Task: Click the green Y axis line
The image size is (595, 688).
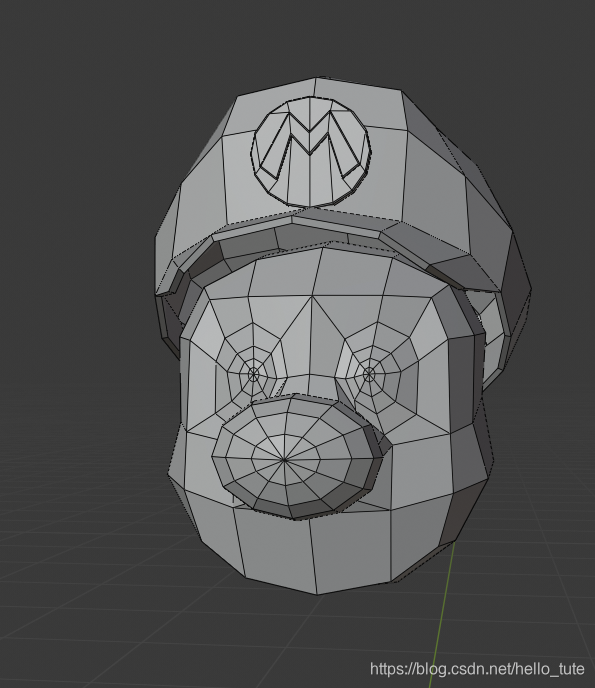Action: (442, 614)
